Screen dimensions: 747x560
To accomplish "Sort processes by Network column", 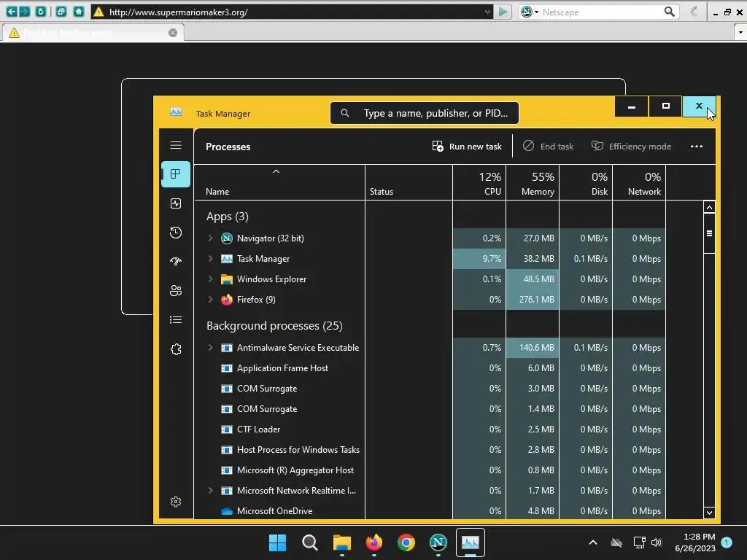I will pos(639,182).
